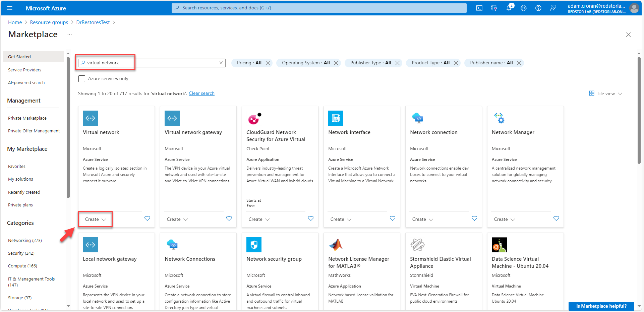Click the Clear search link

[201, 93]
